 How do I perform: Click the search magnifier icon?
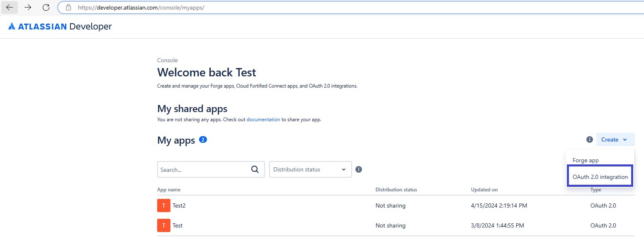[x=255, y=169]
